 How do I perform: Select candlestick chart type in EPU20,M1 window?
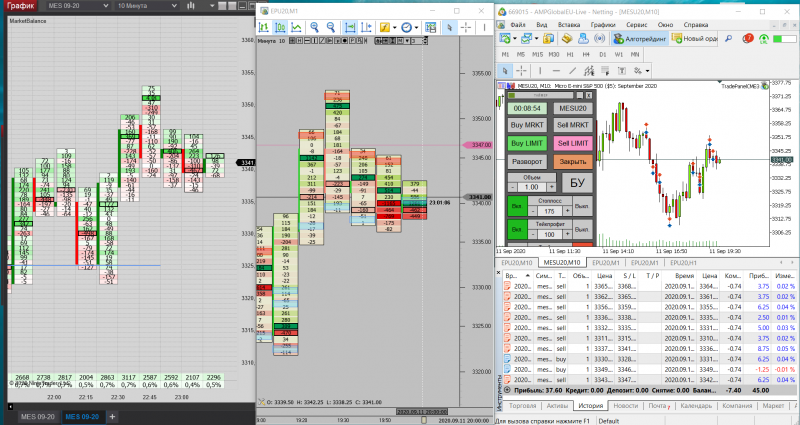[280, 28]
